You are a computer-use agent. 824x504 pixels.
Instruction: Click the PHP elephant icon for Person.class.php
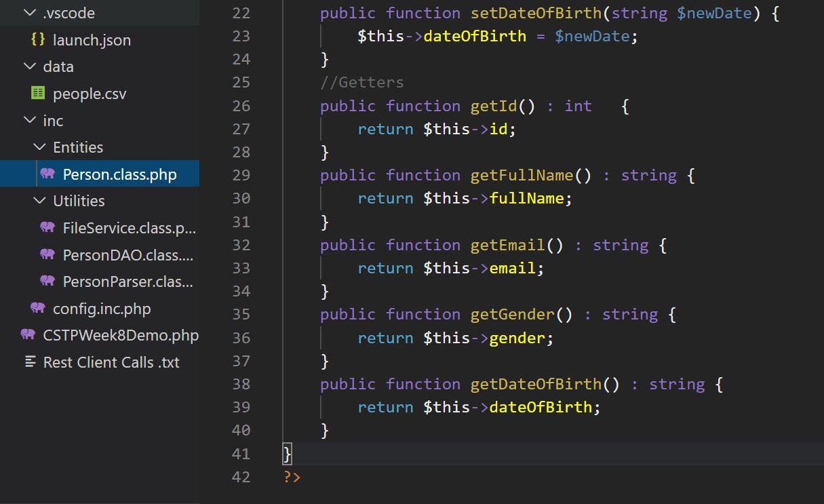pyautogui.click(x=47, y=174)
